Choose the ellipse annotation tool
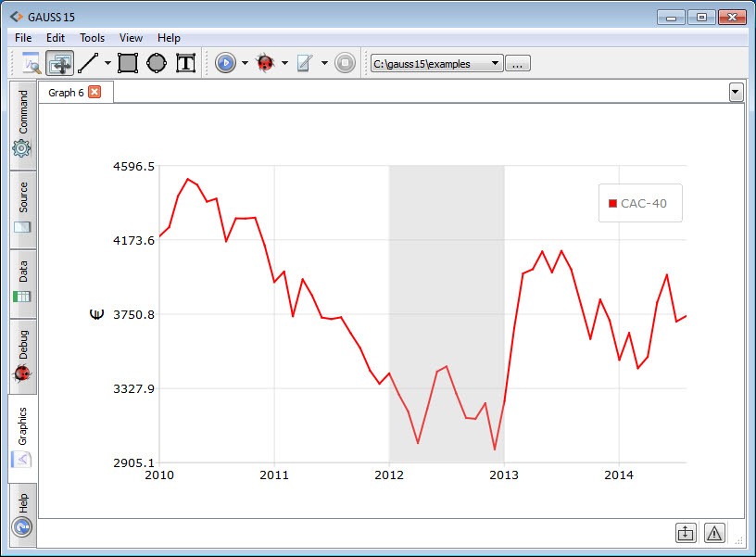Viewport: 756px width, 557px height. coord(156,63)
